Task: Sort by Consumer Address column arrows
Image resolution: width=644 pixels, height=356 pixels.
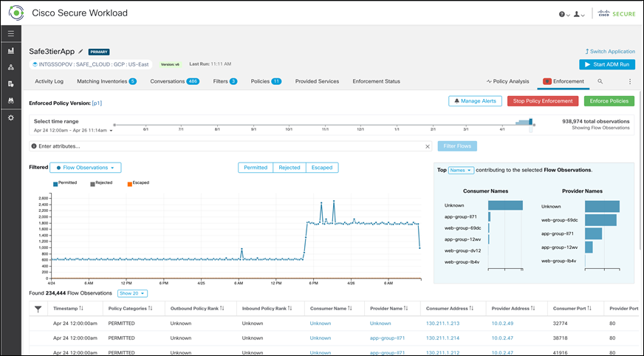Action: click(x=471, y=309)
